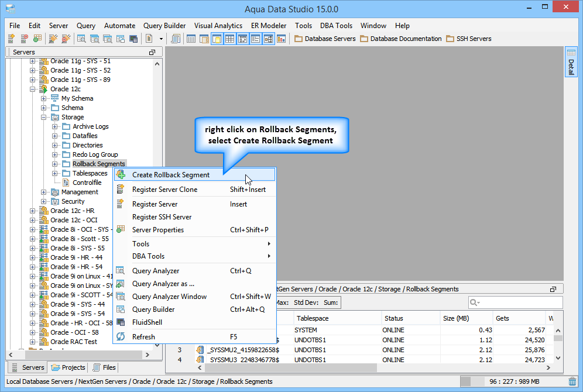
Task: Toggle the form list view button
Action: click(255, 38)
